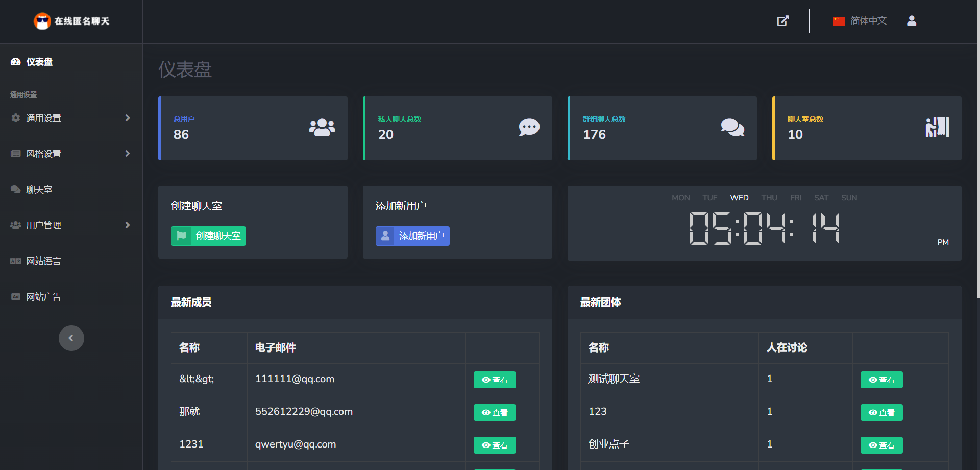Click the user profile icon at top right
Screen dimensions: 980x470
912,21
